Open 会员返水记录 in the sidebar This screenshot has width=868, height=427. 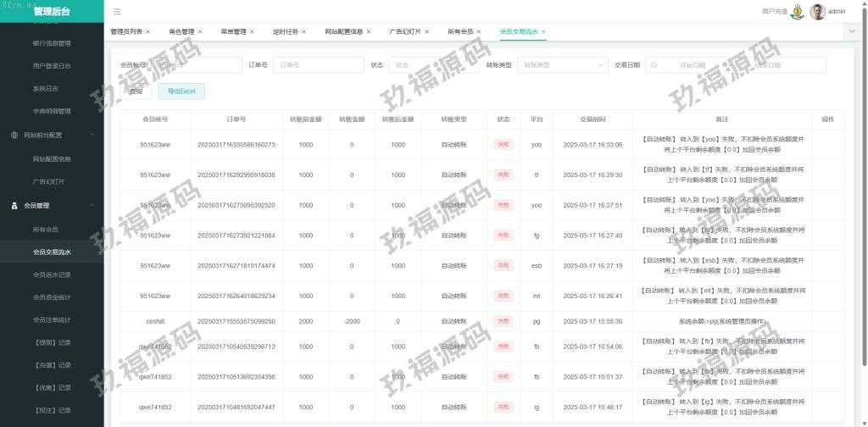pos(52,274)
